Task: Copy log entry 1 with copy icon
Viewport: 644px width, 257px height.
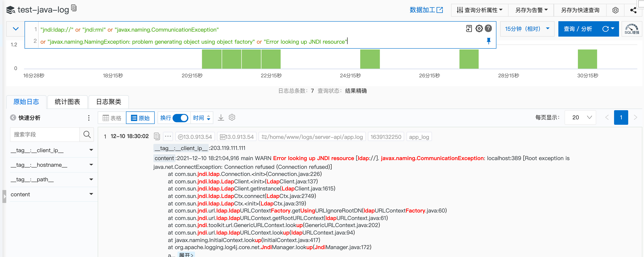Action: coord(157,136)
